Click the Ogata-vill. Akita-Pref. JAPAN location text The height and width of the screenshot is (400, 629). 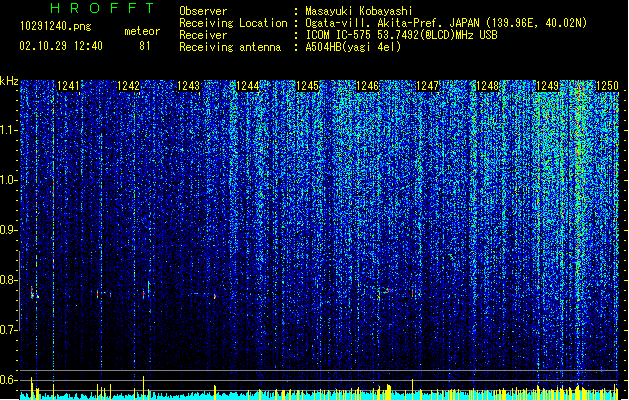(x=446, y=23)
